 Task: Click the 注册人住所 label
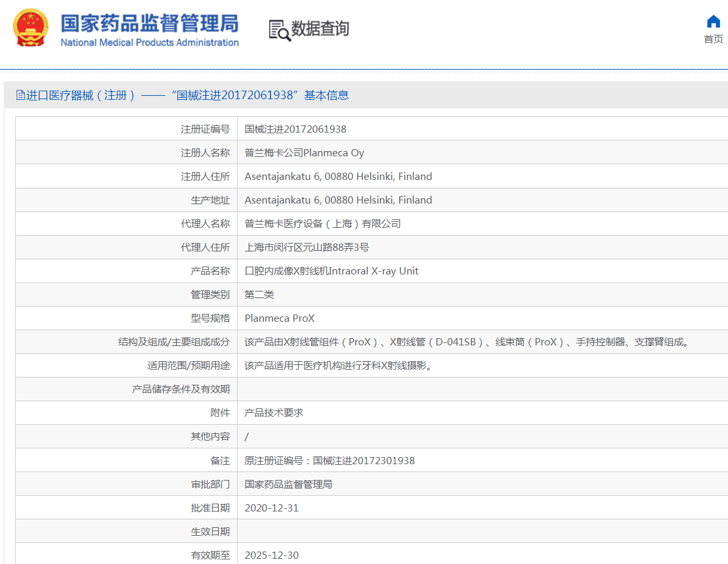pos(205,177)
